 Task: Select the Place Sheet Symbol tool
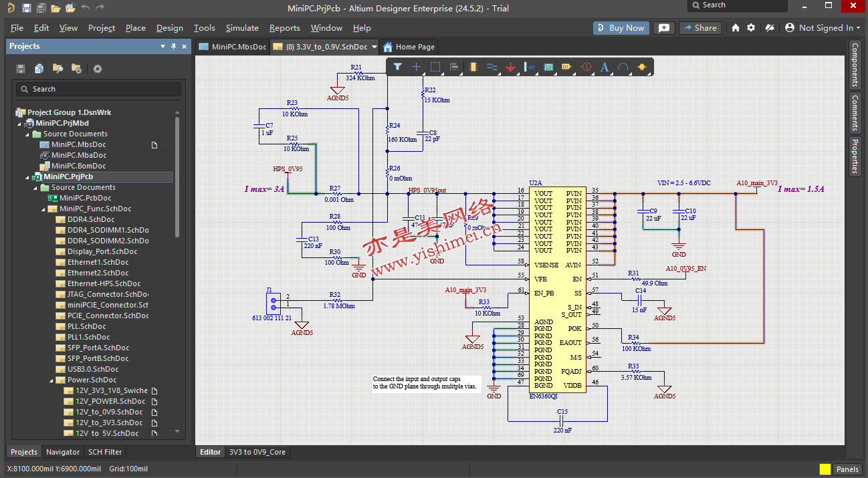tap(548, 67)
